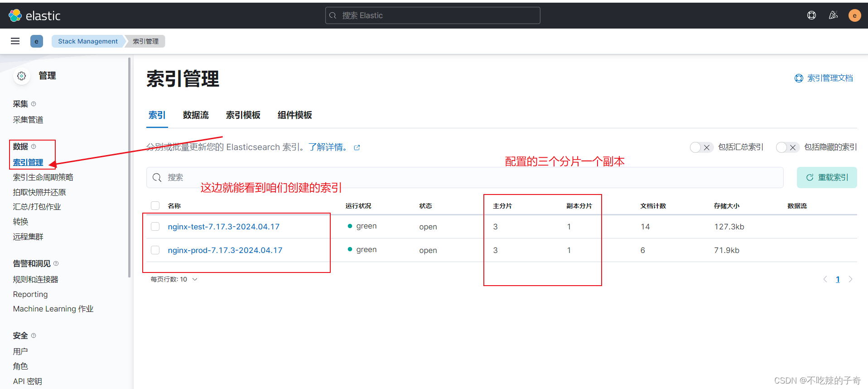
Task: Open the 每页行数: 10 dropdown
Action: [174, 279]
